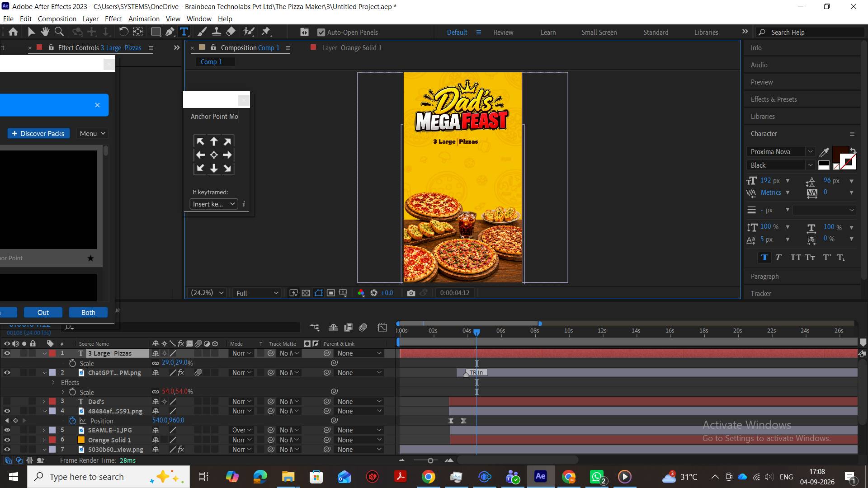Open the Animation menu
This screenshot has height=488, width=868.
(x=144, y=19)
